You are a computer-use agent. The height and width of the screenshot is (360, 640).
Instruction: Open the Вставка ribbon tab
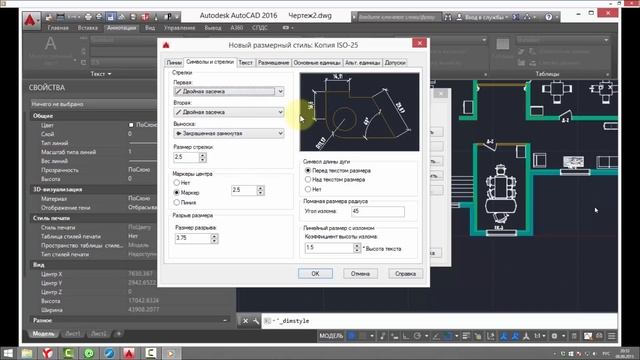coord(88,28)
